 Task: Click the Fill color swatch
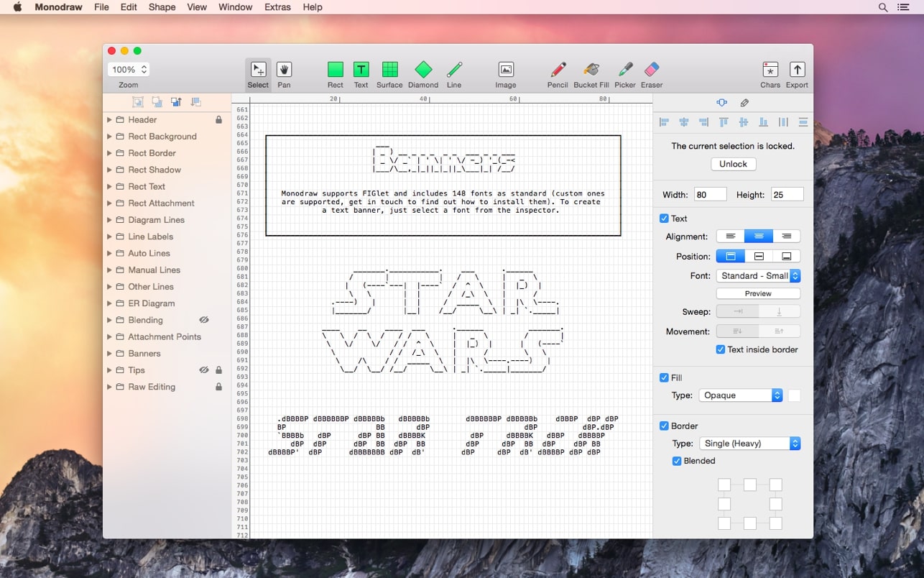coord(794,395)
